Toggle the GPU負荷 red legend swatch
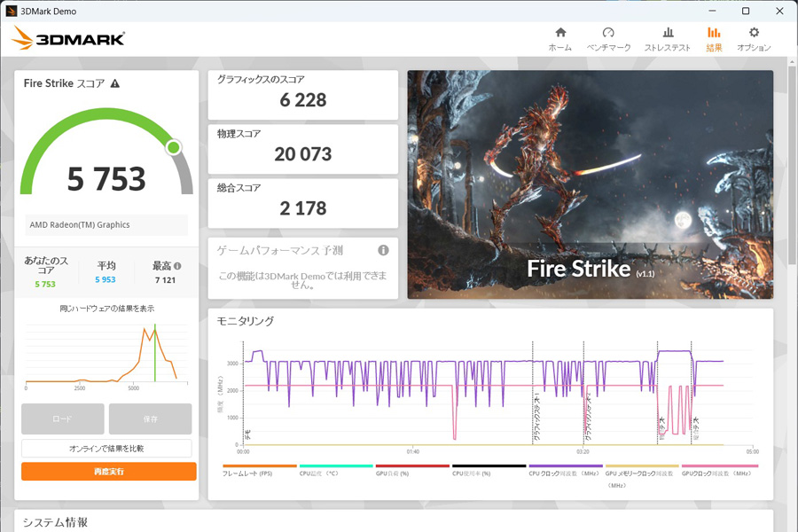 click(x=412, y=465)
